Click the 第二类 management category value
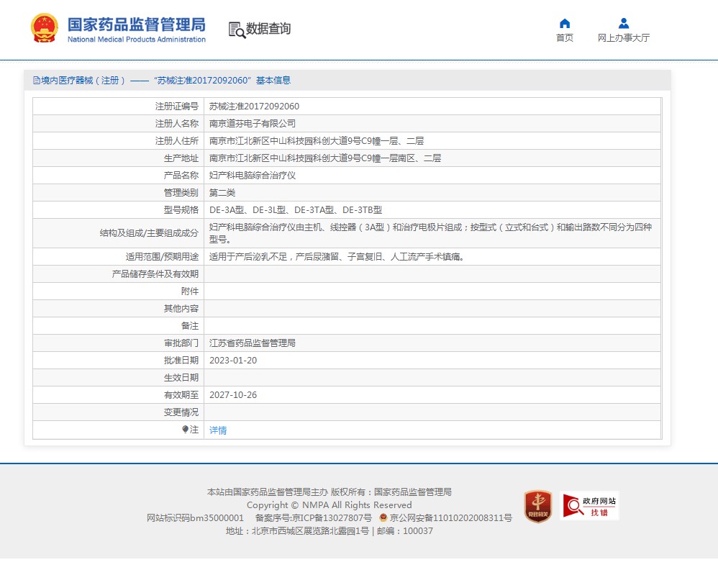 coord(222,193)
